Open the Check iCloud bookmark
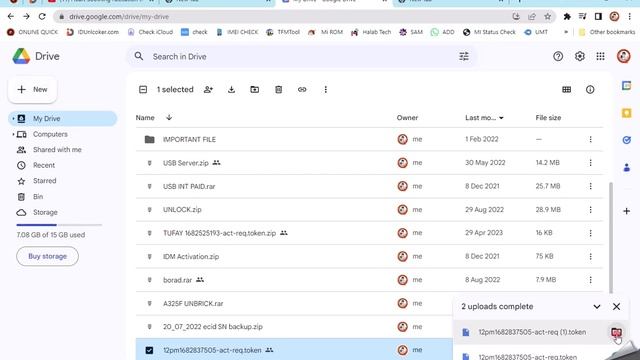 pos(150,32)
